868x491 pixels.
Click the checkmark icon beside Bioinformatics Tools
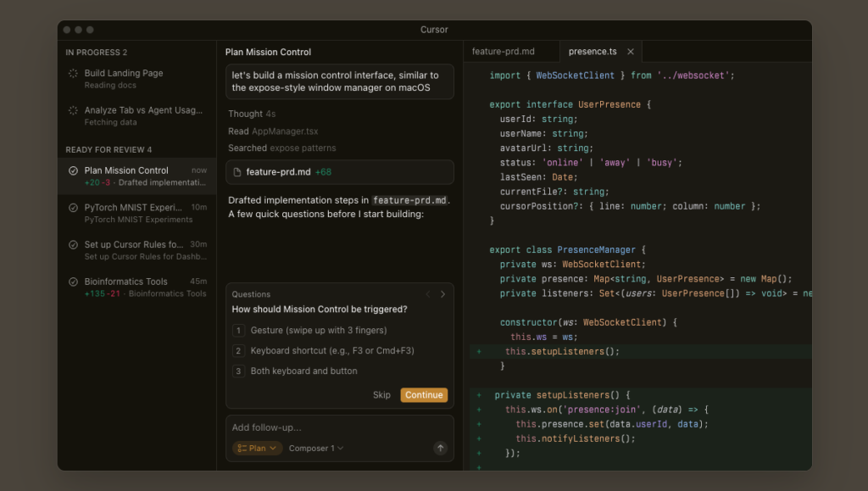coord(72,282)
